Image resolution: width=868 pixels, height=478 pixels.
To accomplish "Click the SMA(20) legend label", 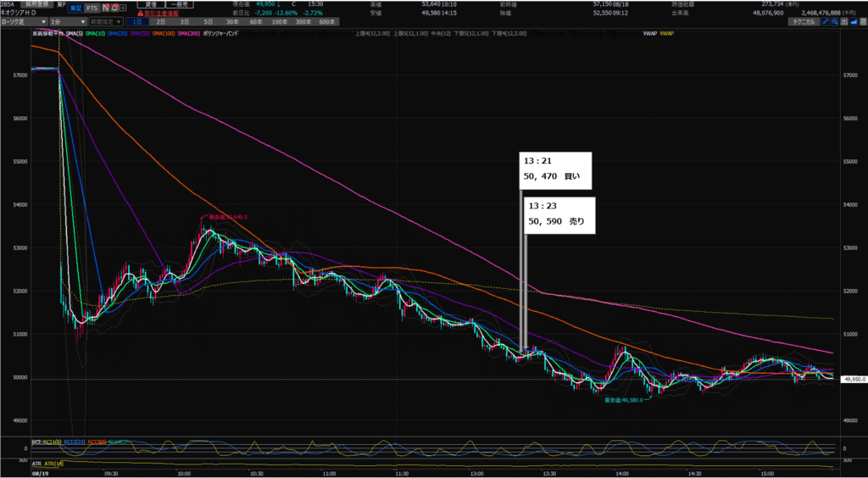I will pos(117,34).
